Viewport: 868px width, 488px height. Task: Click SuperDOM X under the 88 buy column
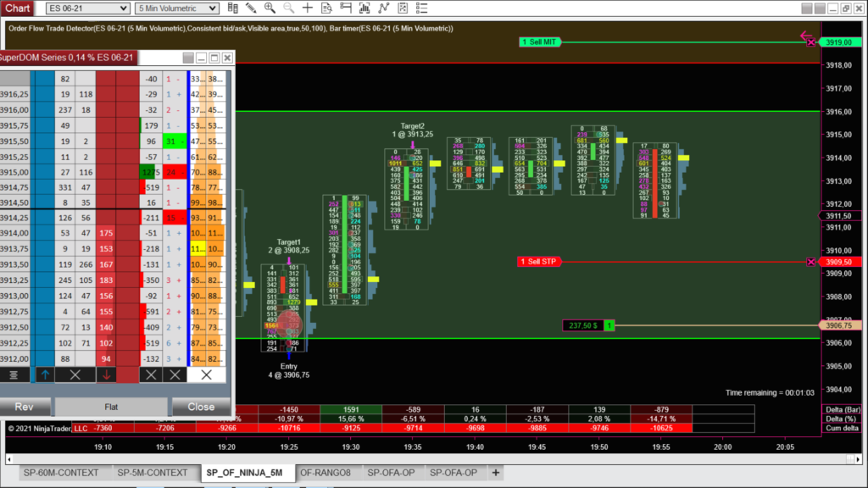click(75, 374)
